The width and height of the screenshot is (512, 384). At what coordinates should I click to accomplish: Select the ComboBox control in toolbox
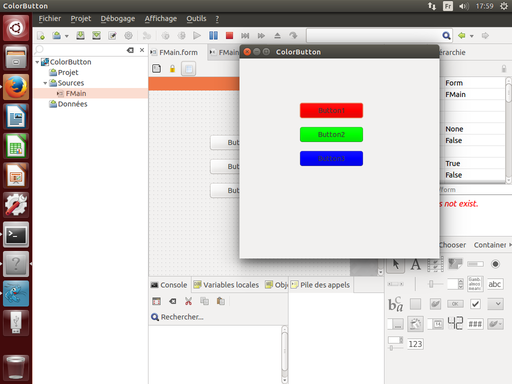point(495,304)
